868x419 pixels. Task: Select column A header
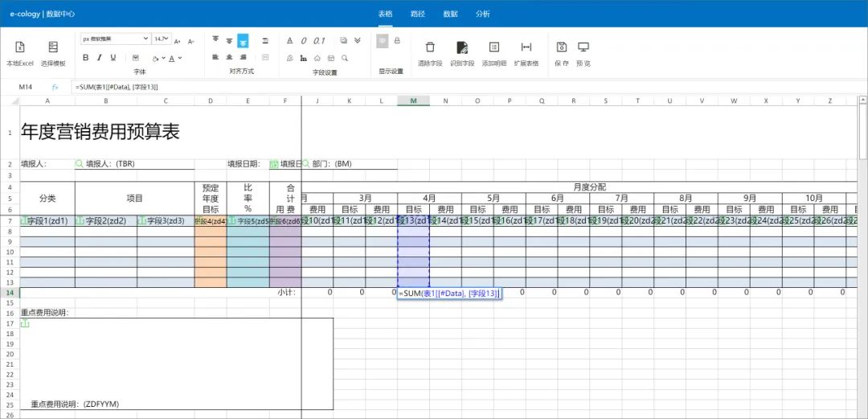(47, 101)
